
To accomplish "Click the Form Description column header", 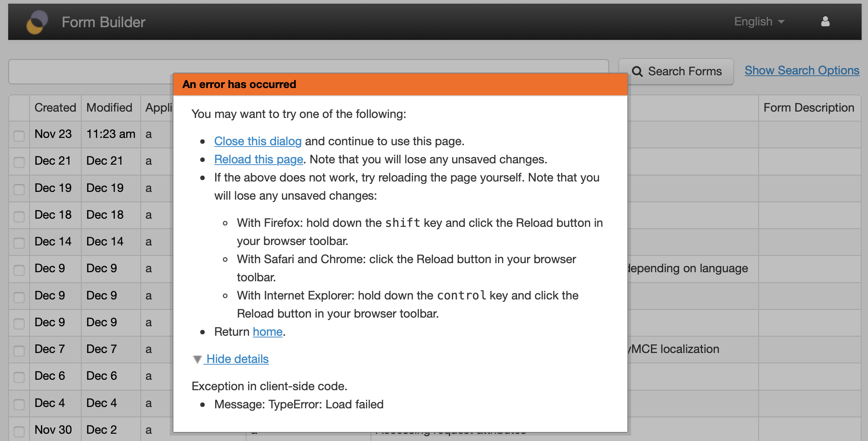I will pyautogui.click(x=809, y=108).
